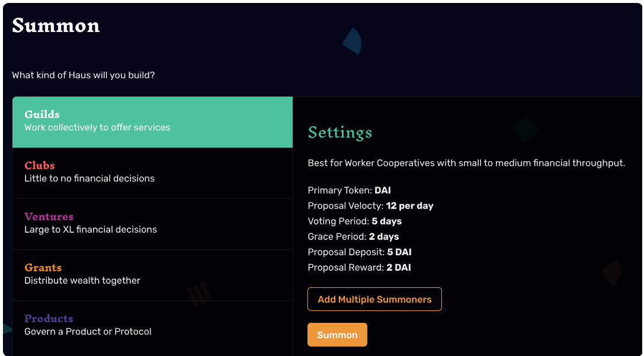This screenshot has height=356, width=644.
Task: Choose the Ventures haus type
Action: point(152,224)
